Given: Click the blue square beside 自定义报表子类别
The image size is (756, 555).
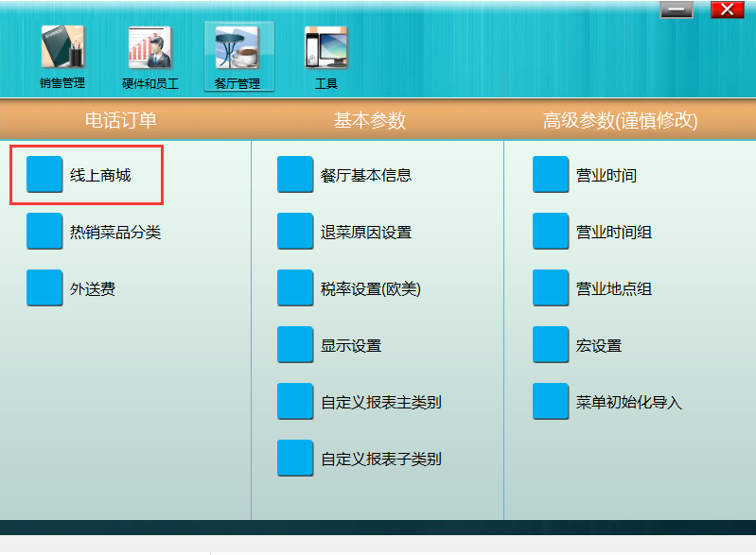Looking at the screenshot, I should [295, 459].
